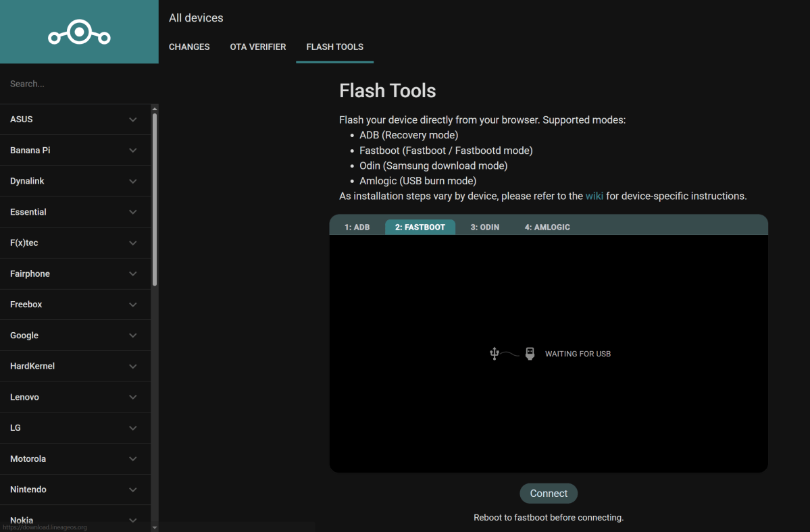The height and width of the screenshot is (532, 810).
Task: Click 'Reboot to fastboot before connecting.' text
Action: (x=549, y=518)
